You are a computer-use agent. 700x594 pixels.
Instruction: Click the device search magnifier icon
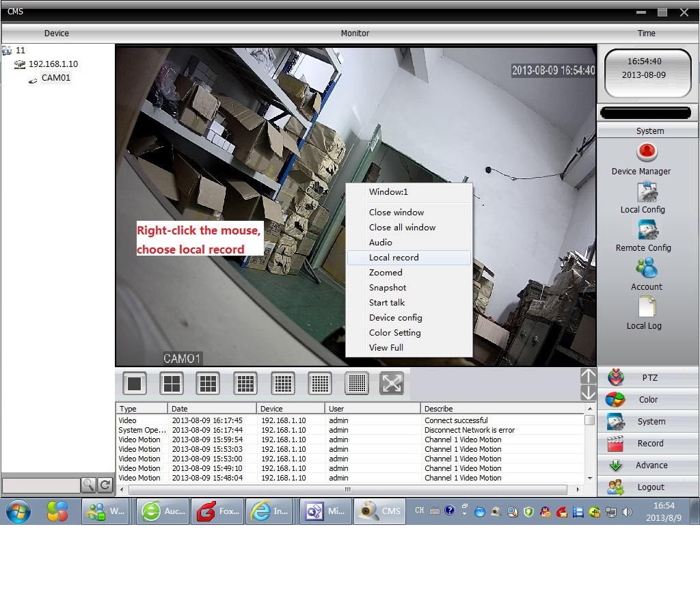(x=89, y=485)
